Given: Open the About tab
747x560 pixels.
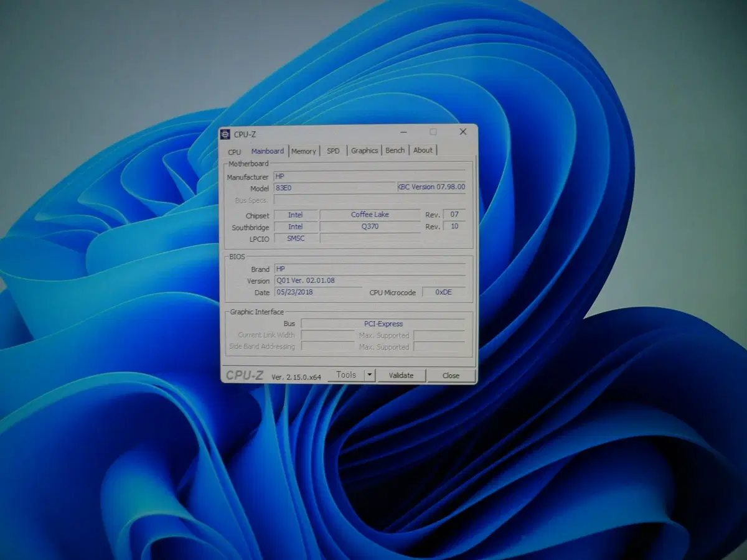Looking at the screenshot, I should coord(423,150).
